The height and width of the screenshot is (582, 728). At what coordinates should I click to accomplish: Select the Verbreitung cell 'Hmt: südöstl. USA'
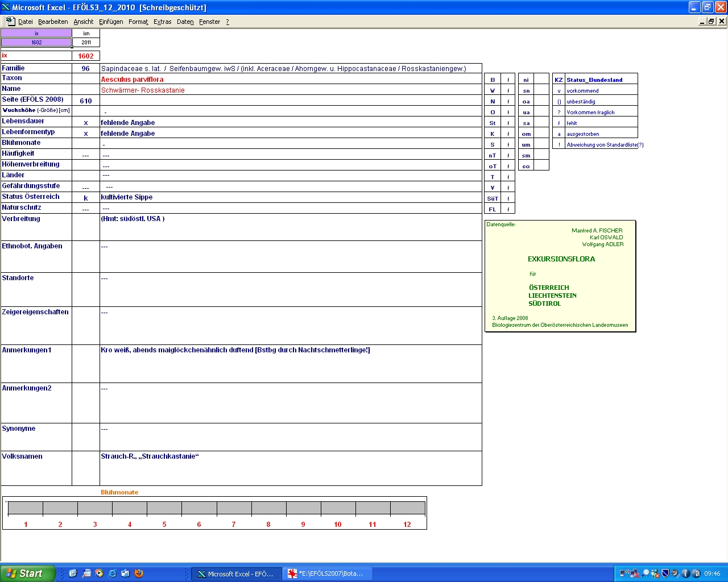coord(291,227)
